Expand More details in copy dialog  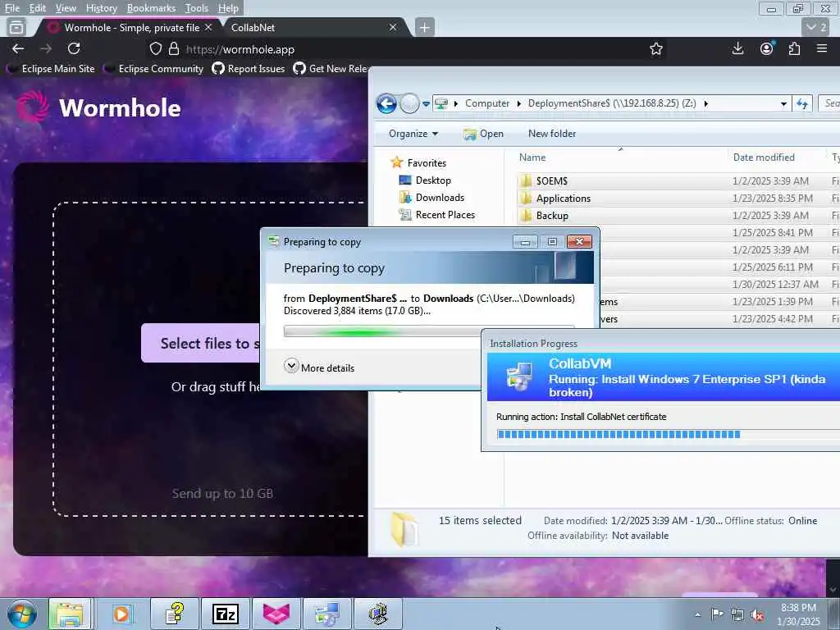[x=319, y=367]
